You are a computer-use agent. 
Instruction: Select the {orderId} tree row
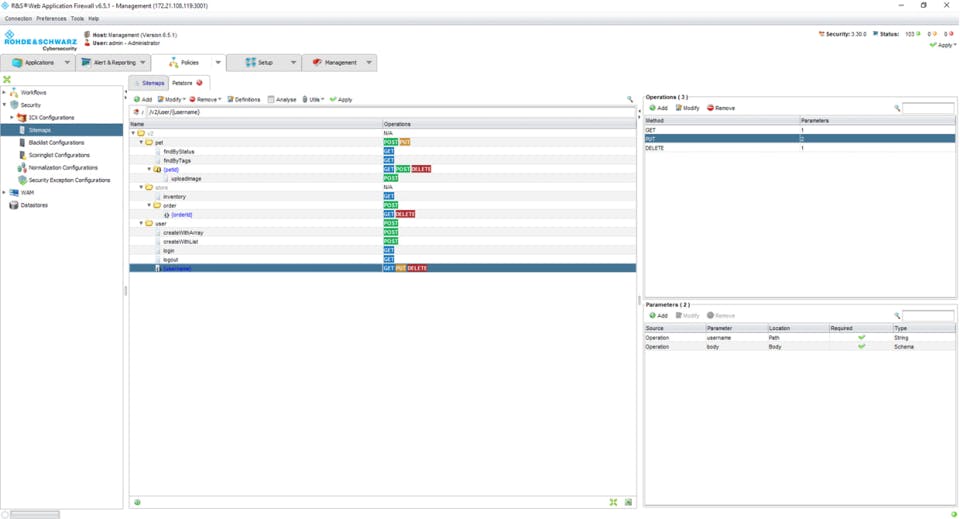[x=383, y=214]
